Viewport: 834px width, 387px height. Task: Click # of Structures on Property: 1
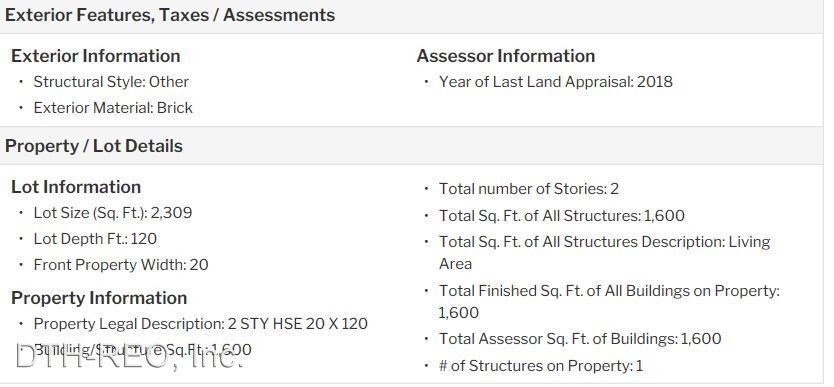[541, 366]
